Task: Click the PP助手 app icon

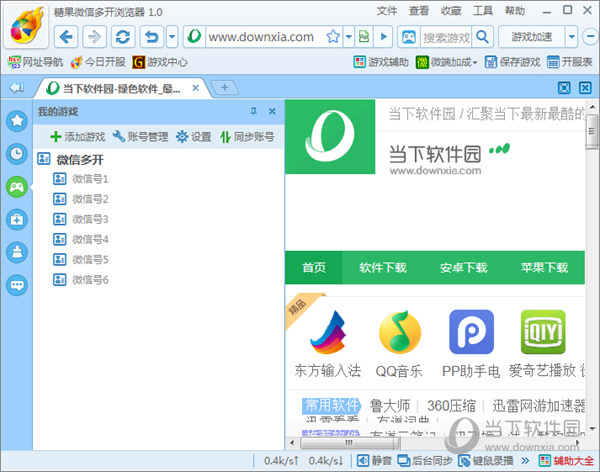Action: (471, 332)
